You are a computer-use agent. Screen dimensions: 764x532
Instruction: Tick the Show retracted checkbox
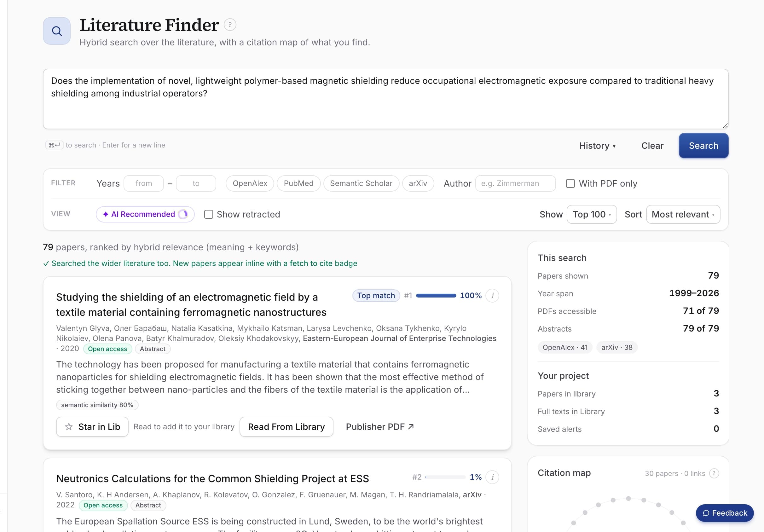click(x=209, y=214)
